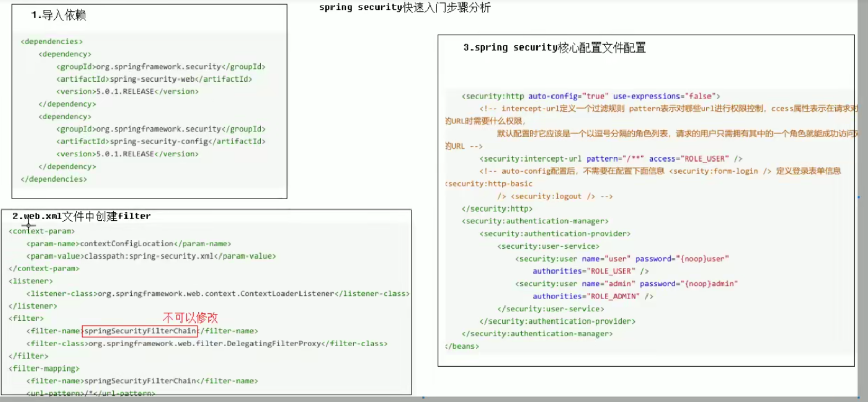This screenshot has width=868, height=402.
Task: Click the opening <filter> tag
Action: point(26,318)
